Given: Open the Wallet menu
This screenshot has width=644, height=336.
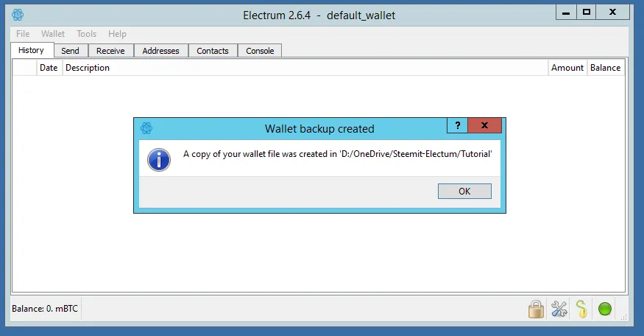Looking at the screenshot, I should (52, 34).
